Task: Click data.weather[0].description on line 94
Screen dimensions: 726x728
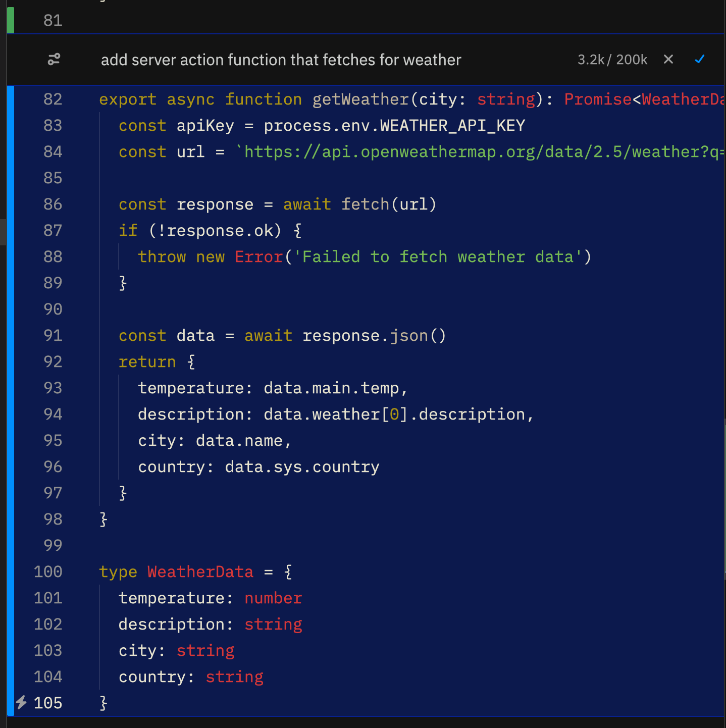Action: 395,414
